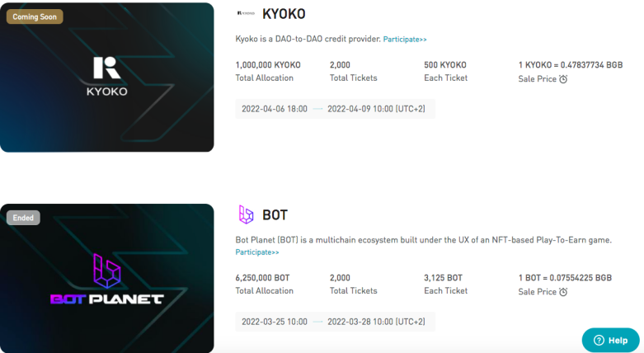Open the Help chat button
Viewport: 644px width, 353px height.
pos(610,340)
